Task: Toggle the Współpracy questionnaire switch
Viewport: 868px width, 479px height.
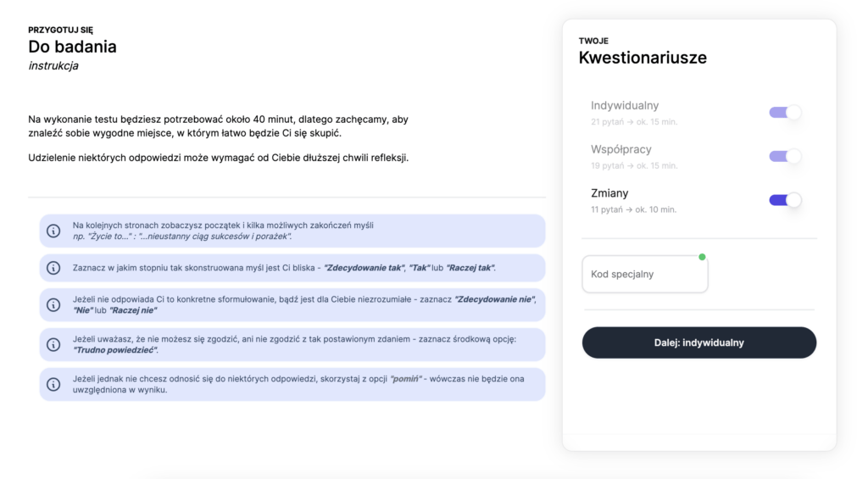Action: point(785,156)
